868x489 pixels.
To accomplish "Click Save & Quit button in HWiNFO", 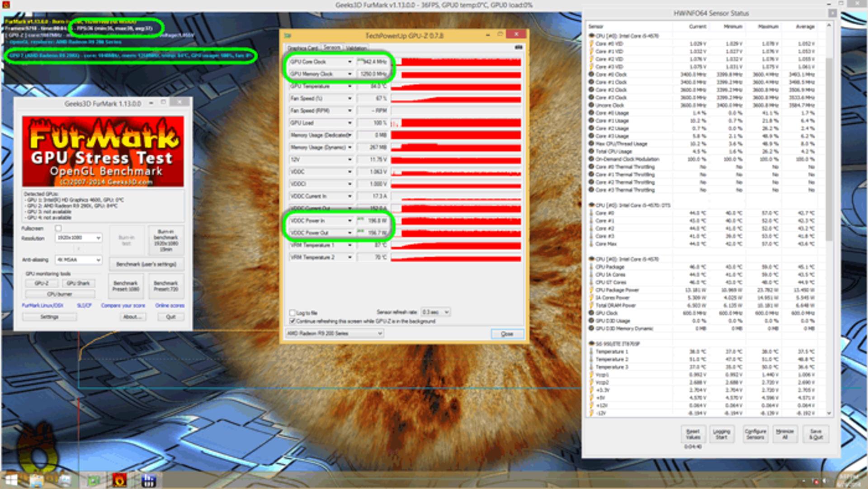I will pos(816,434).
